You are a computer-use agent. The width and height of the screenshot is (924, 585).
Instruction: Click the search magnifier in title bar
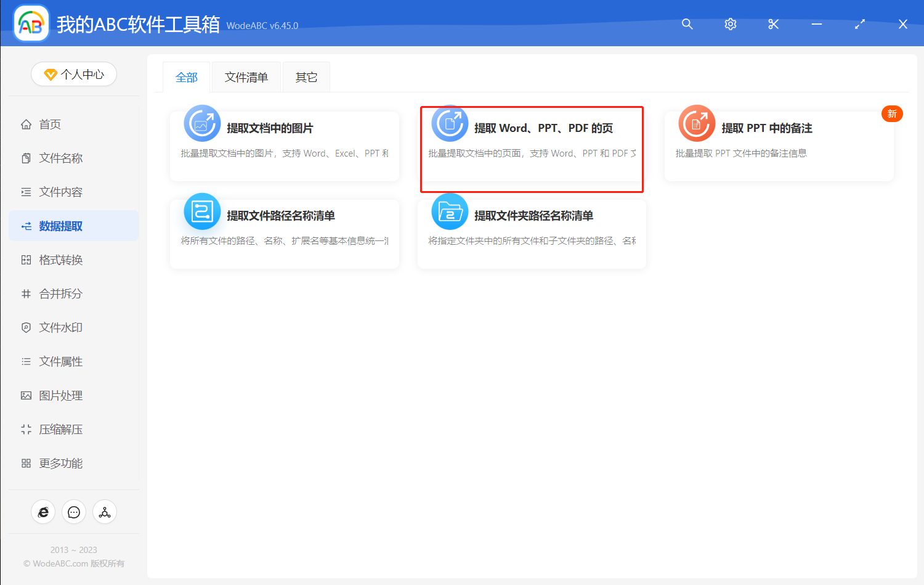[687, 24]
